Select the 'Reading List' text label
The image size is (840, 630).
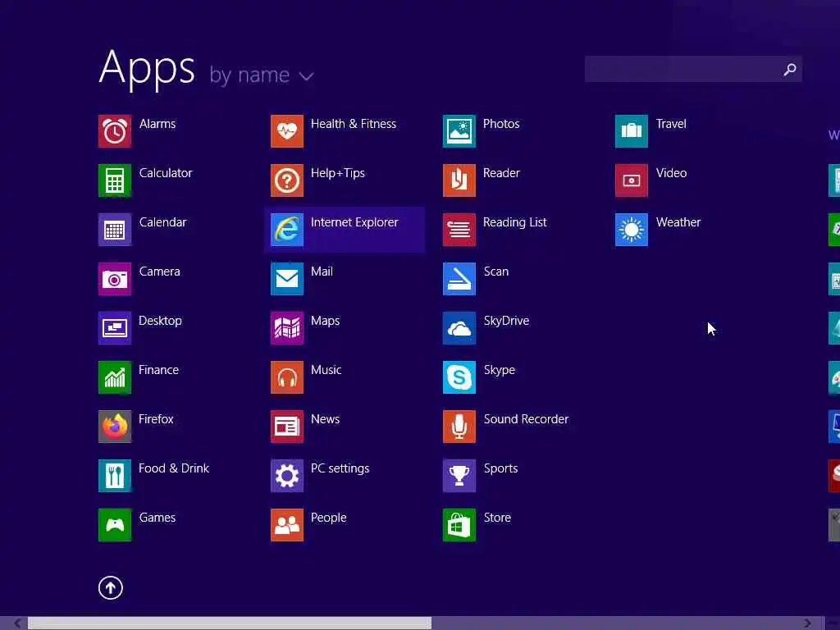[514, 222]
